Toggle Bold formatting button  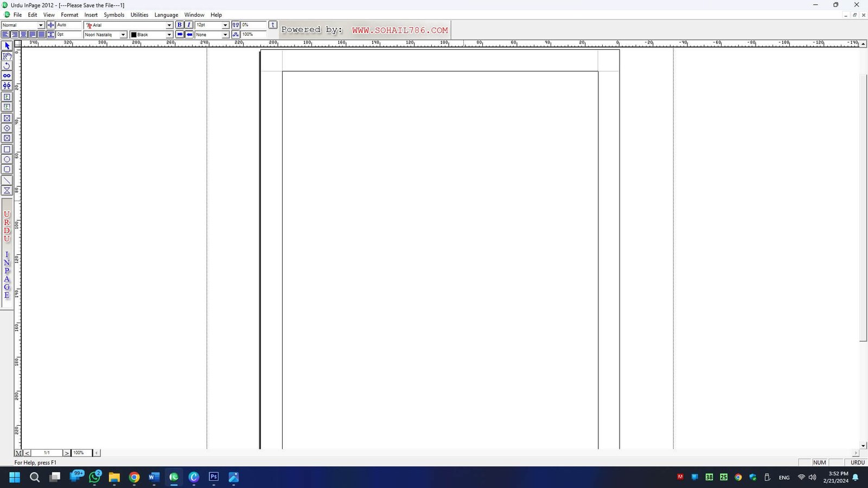click(180, 25)
